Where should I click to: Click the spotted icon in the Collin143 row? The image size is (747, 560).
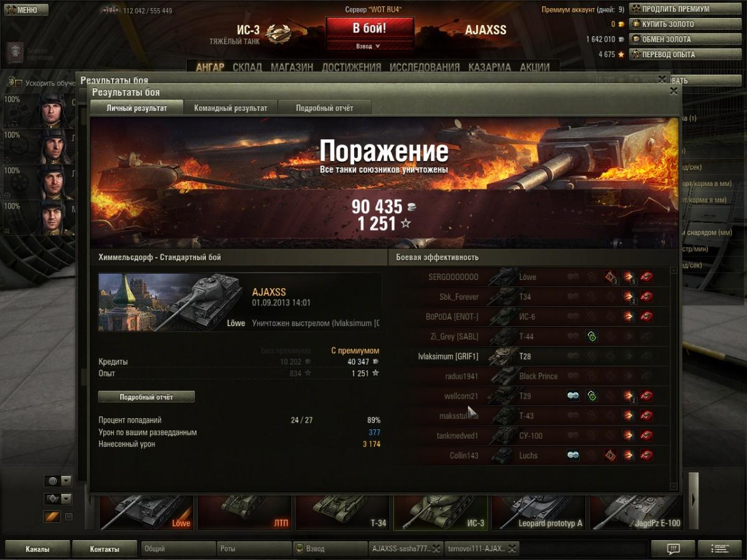(x=573, y=455)
